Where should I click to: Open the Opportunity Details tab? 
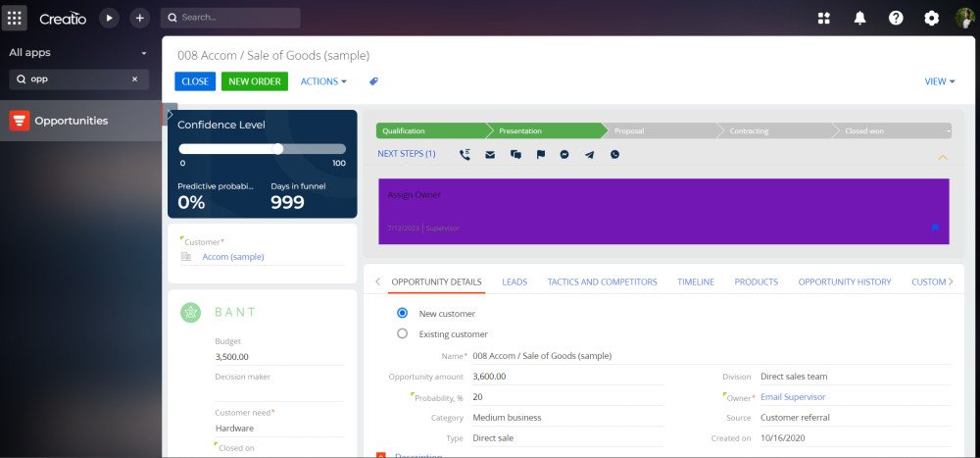click(x=436, y=282)
